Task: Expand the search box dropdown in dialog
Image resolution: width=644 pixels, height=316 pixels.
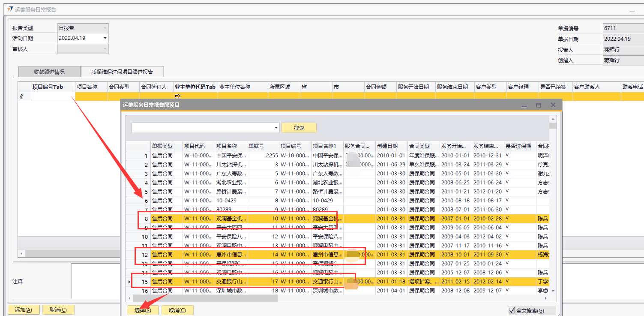Action: [276, 128]
